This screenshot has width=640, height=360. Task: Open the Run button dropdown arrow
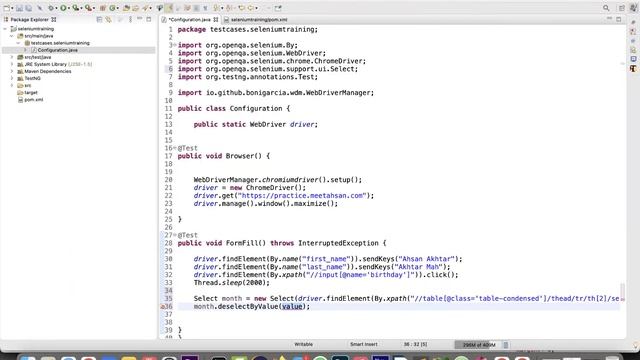pyautogui.click(x=69, y=8)
